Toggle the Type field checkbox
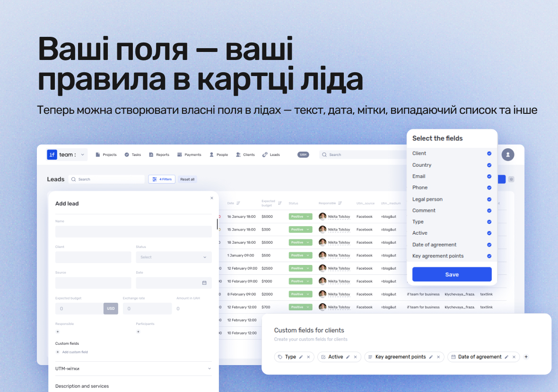 coord(489,222)
